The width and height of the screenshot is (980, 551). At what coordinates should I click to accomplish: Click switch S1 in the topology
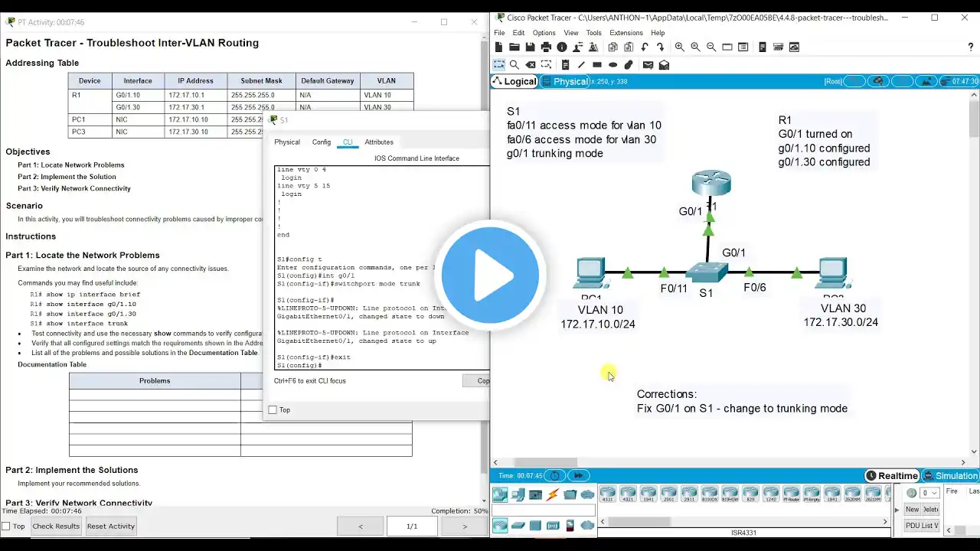[707, 272]
